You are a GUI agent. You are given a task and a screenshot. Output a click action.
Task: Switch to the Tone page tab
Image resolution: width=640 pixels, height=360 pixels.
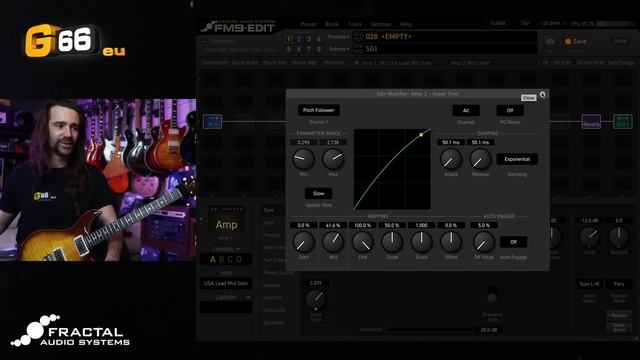pyautogui.click(x=268, y=210)
